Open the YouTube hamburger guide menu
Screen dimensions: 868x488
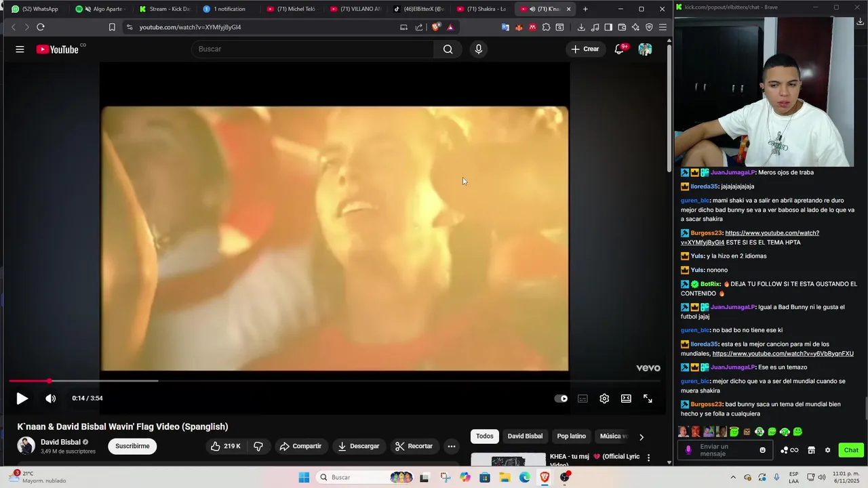point(20,49)
